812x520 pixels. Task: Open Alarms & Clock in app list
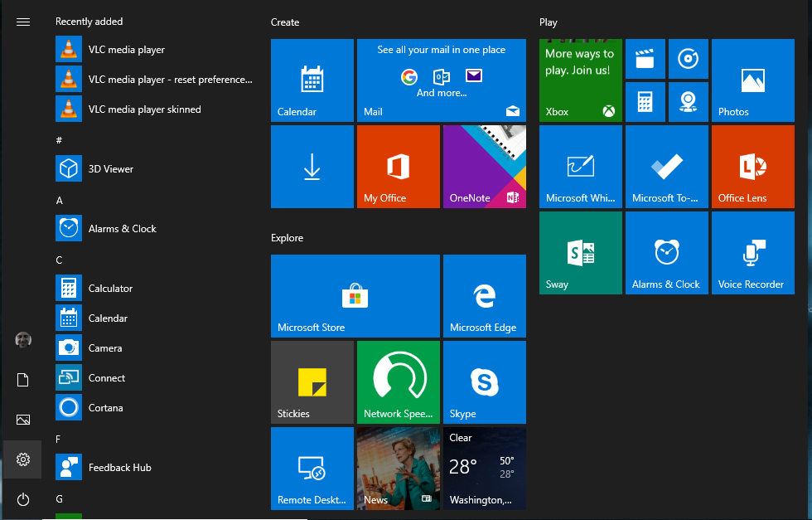click(x=156, y=229)
